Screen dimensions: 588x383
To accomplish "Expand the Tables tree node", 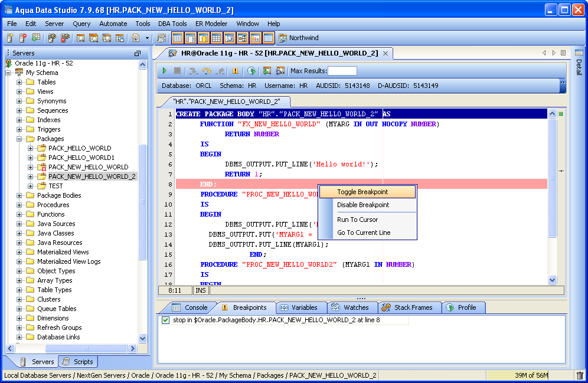I will [19, 82].
